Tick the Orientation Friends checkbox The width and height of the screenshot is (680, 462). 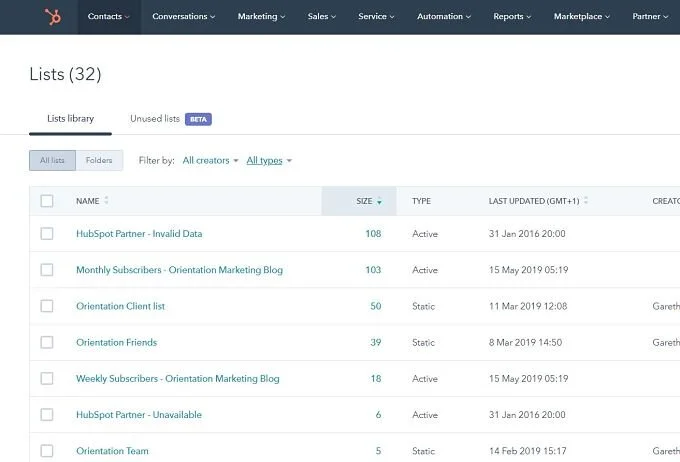(x=47, y=342)
